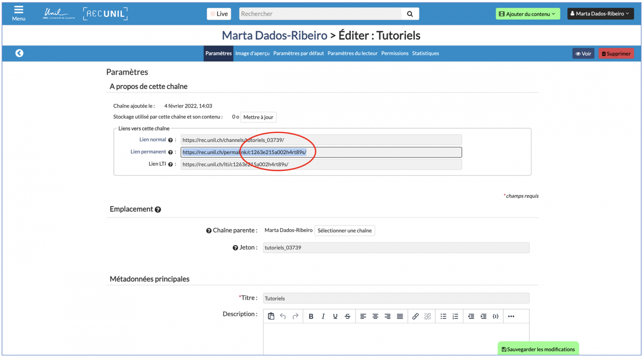Image resolution: width=644 pixels, height=359 pixels.
Task: Click help icon next to Emplacement
Action: 158,210
